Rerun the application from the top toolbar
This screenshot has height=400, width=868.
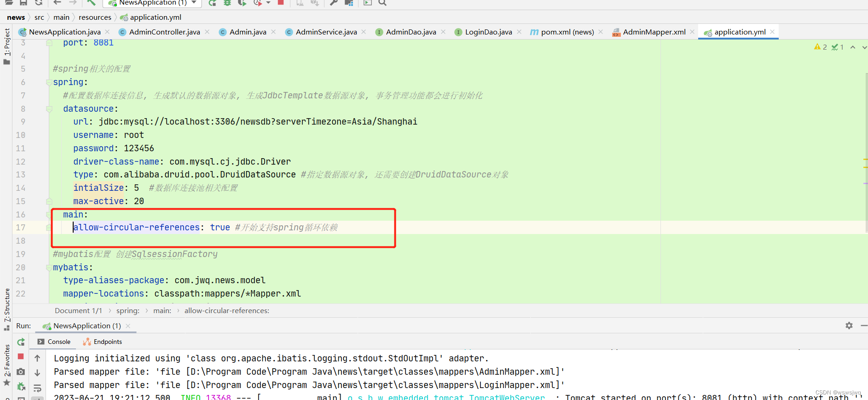pyautogui.click(x=212, y=3)
